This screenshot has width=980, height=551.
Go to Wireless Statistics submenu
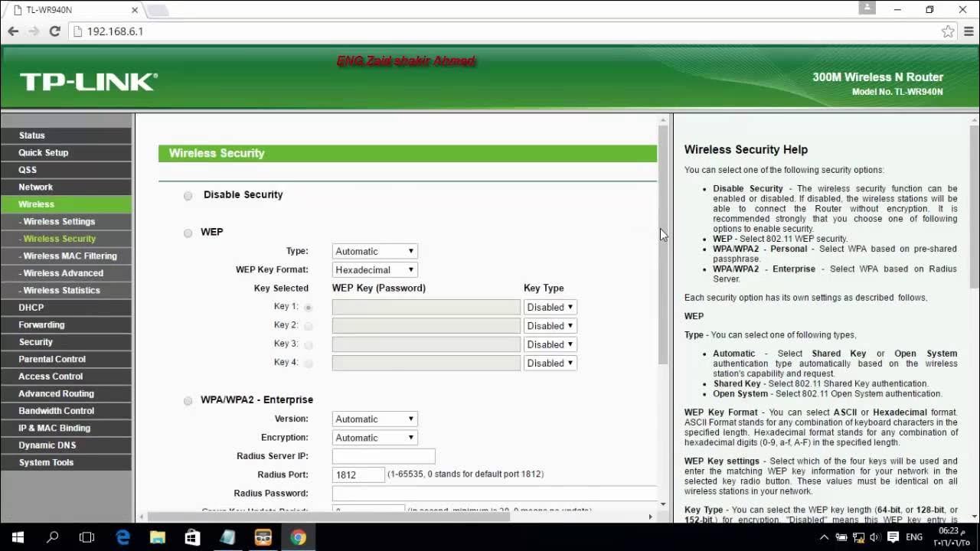66,290
